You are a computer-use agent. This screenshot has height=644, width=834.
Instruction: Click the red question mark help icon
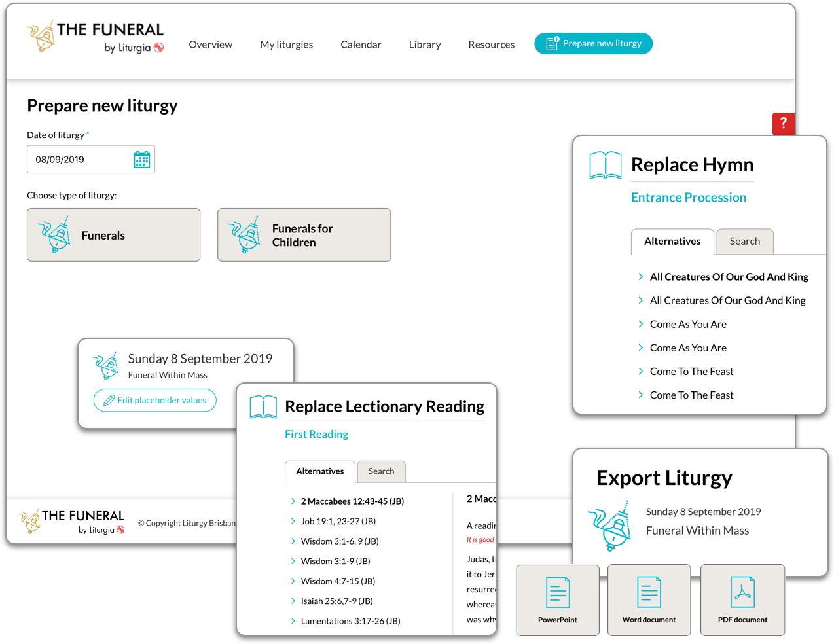[783, 123]
